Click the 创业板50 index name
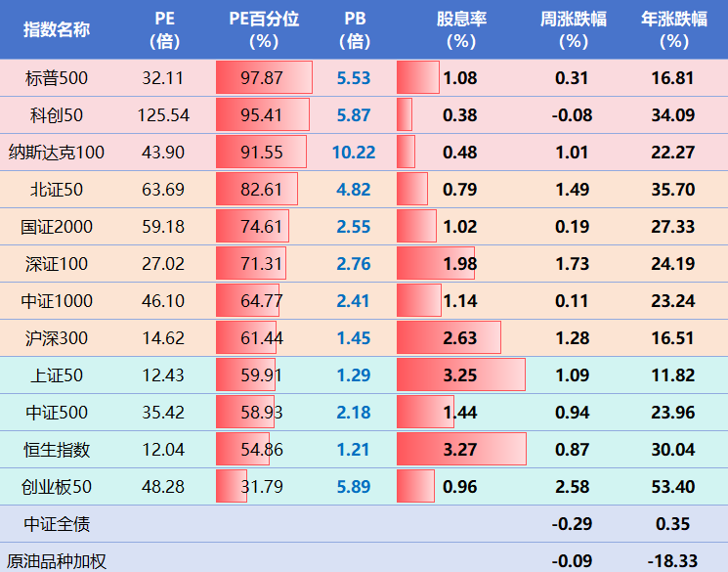Image resolution: width=728 pixels, height=572 pixels. [x=57, y=486]
